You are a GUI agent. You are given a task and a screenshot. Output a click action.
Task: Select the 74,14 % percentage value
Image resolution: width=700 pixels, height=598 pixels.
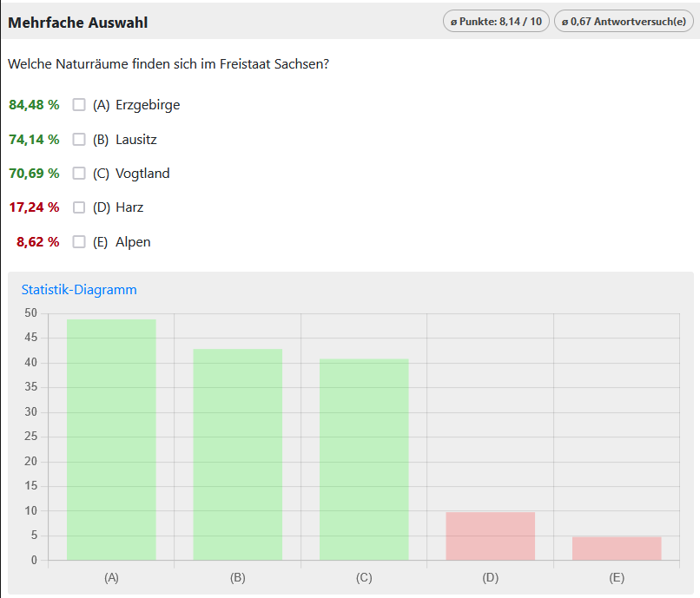(x=34, y=139)
